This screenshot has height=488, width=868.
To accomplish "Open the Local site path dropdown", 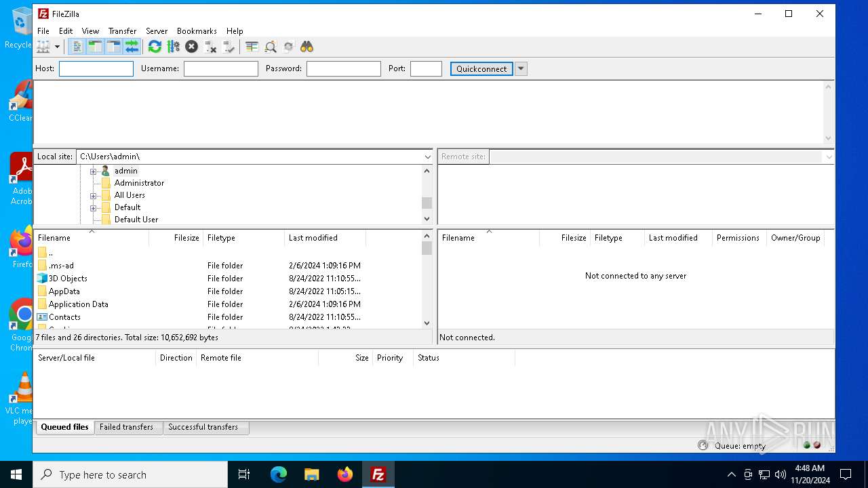I will [427, 157].
